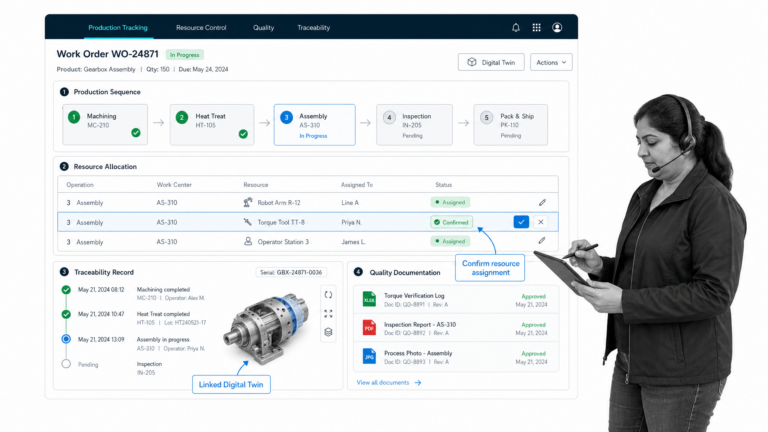Open the Traceability tab
The width and height of the screenshot is (768, 432).
pos(313,28)
